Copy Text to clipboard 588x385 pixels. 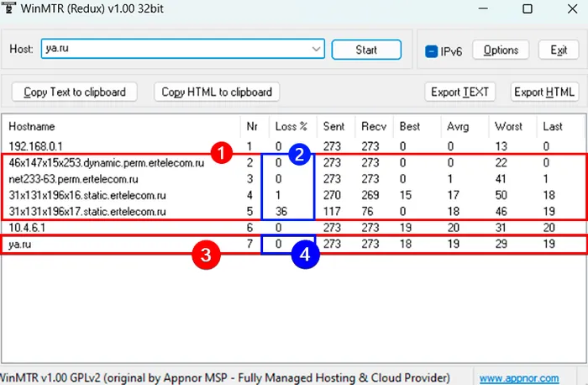[x=75, y=92]
